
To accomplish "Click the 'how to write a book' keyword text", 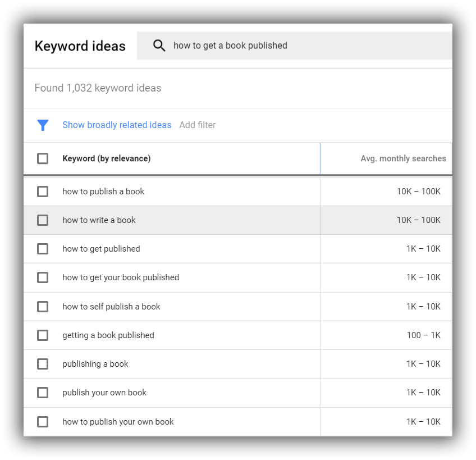I will (x=99, y=220).
